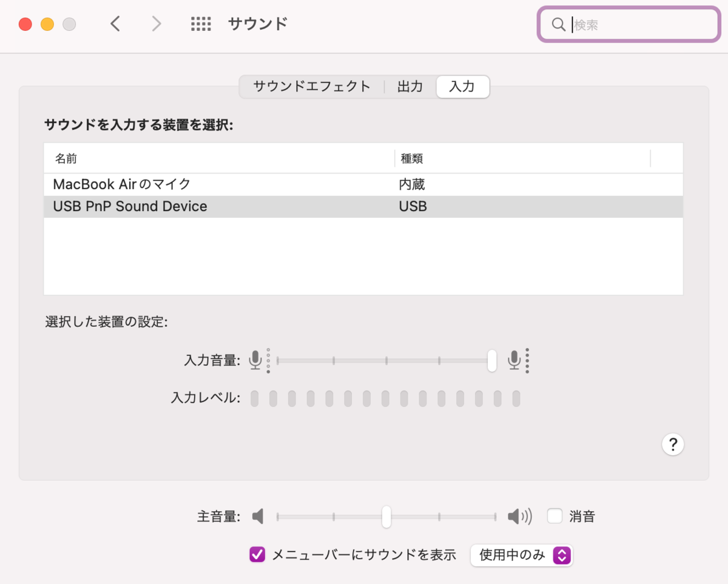Click the back navigation arrow
Image resolution: width=728 pixels, height=584 pixels.
pos(115,23)
